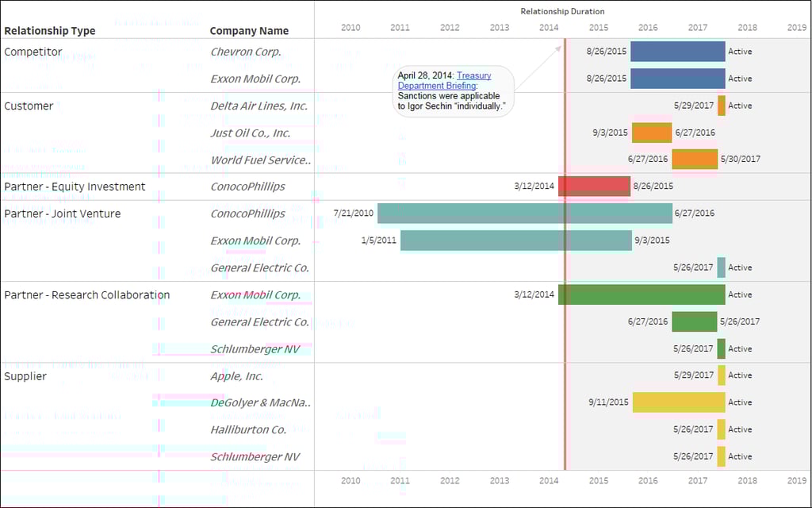This screenshot has width=812, height=508.
Task: Click the Apple, Inc. supplier bar
Action: pyautogui.click(x=722, y=375)
